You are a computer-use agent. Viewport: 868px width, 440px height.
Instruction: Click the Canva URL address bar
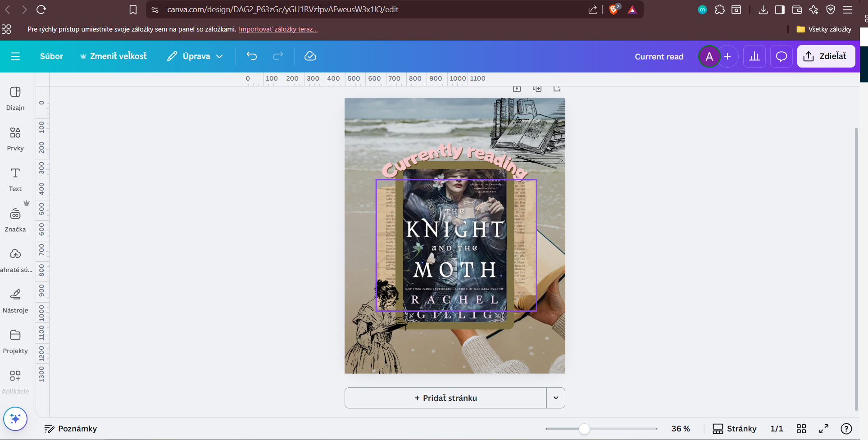[x=283, y=9]
